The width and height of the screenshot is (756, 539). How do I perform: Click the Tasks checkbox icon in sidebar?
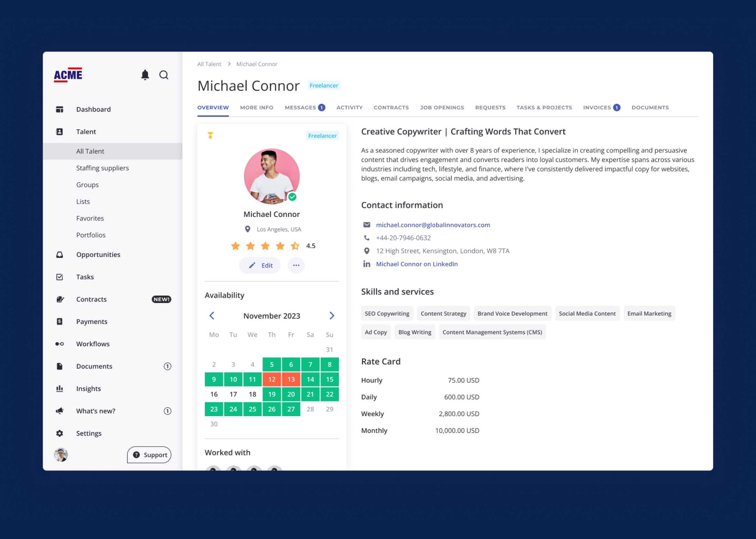(x=60, y=277)
